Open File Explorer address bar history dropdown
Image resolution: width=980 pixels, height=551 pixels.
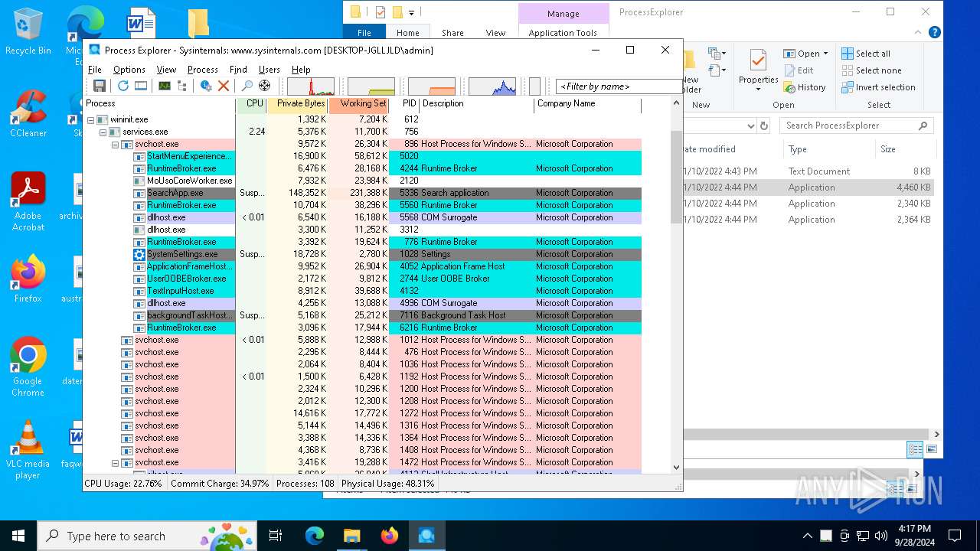coord(750,126)
